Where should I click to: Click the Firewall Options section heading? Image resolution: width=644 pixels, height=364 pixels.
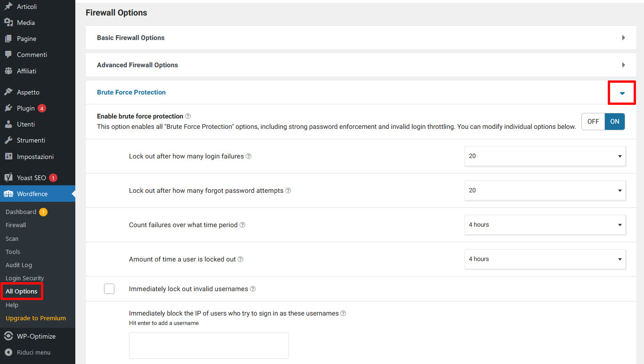click(x=116, y=13)
